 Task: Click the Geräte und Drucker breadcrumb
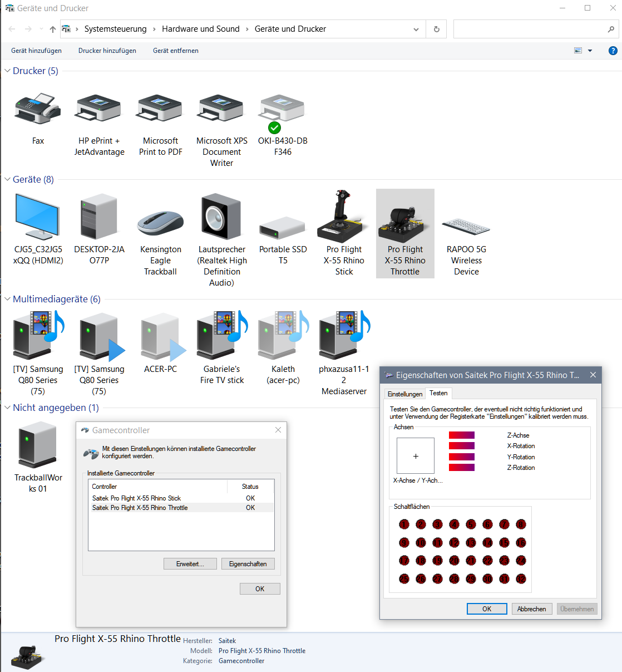pyautogui.click(x=290, y=29)
